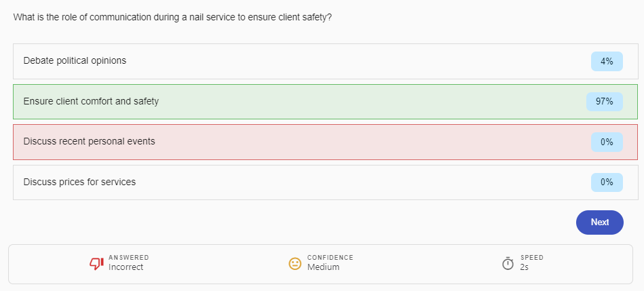This screenshot has width=644, height=291.
Task: Click the 0% badge on prices row
Action: [607, 182]
